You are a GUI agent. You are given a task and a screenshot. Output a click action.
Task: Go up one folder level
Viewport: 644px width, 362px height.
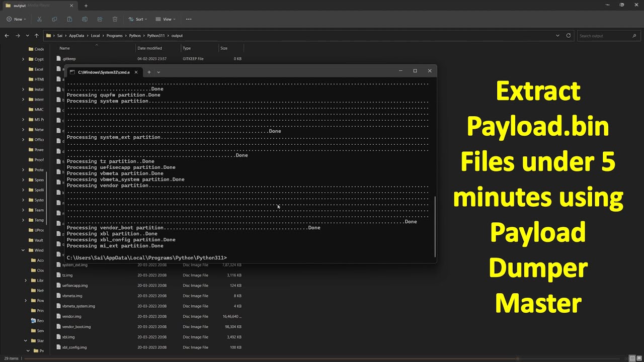click(x=36, y=36)
